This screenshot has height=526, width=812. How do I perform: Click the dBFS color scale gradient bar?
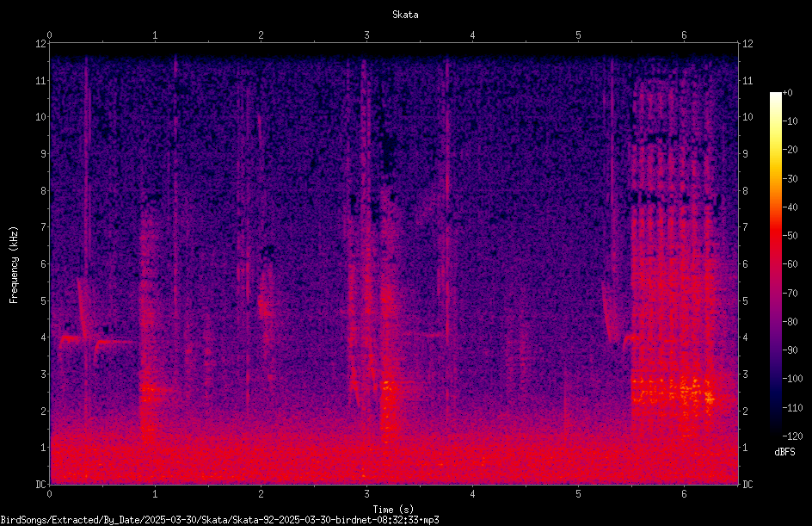775,263
